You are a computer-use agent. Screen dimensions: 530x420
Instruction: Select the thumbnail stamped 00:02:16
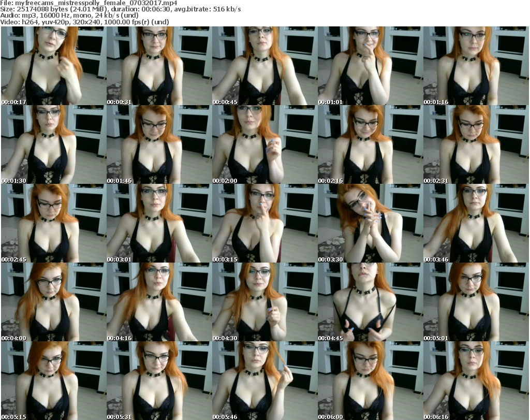pyautogui.click(x=370, y=144)
